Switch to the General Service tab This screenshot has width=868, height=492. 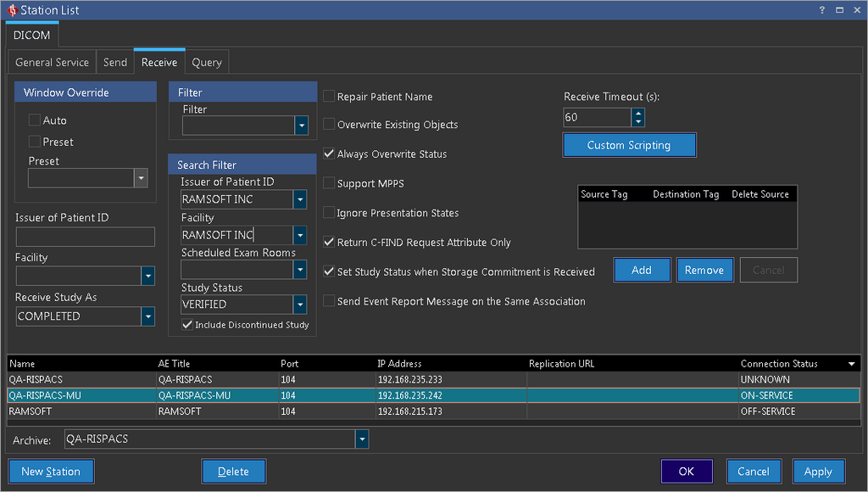click(x=52, y=62)
